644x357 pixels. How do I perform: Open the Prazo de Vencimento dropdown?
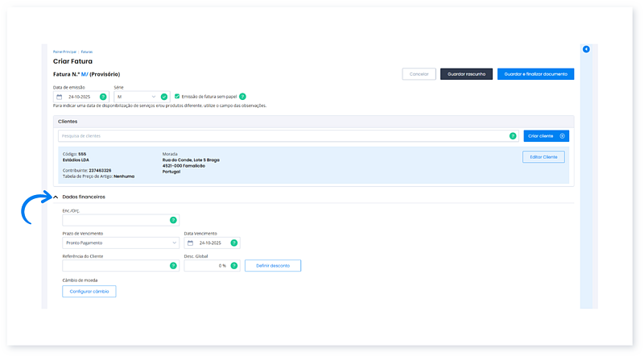(x=120, y=243)
